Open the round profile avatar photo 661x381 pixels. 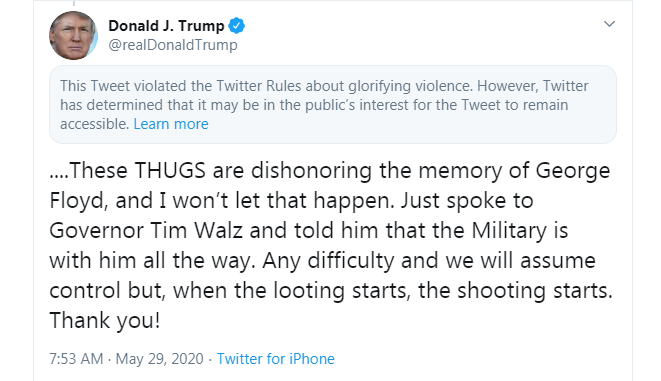[x=73, y=35]
